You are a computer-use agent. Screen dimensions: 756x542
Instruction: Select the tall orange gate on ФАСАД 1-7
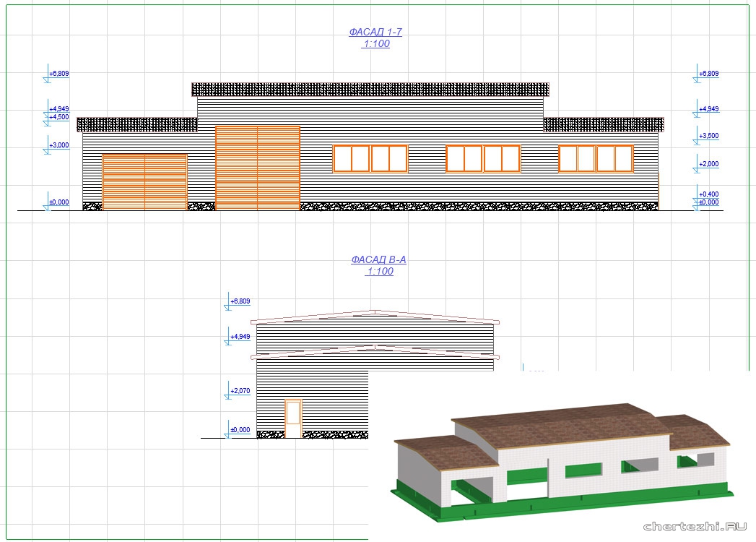coord(258,168)
